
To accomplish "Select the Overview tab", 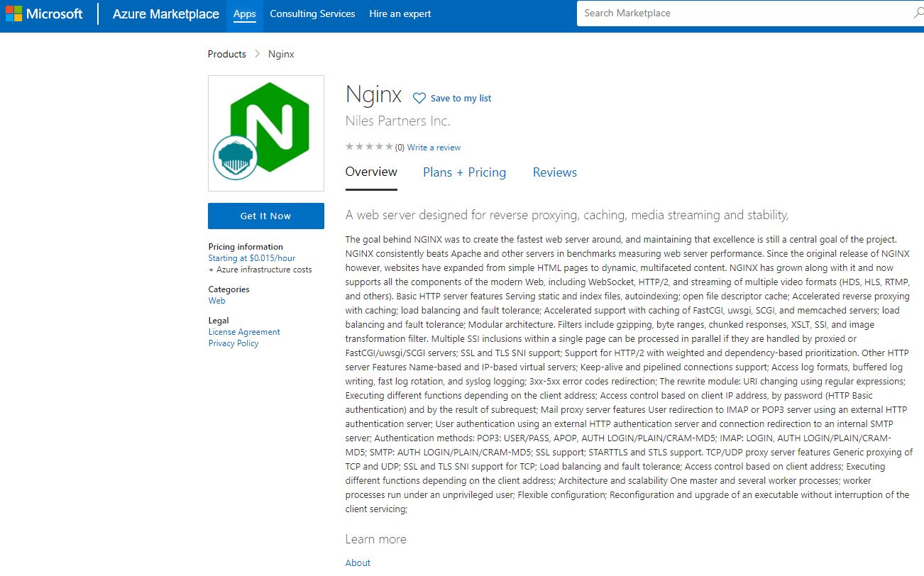I will coord(371,172).
